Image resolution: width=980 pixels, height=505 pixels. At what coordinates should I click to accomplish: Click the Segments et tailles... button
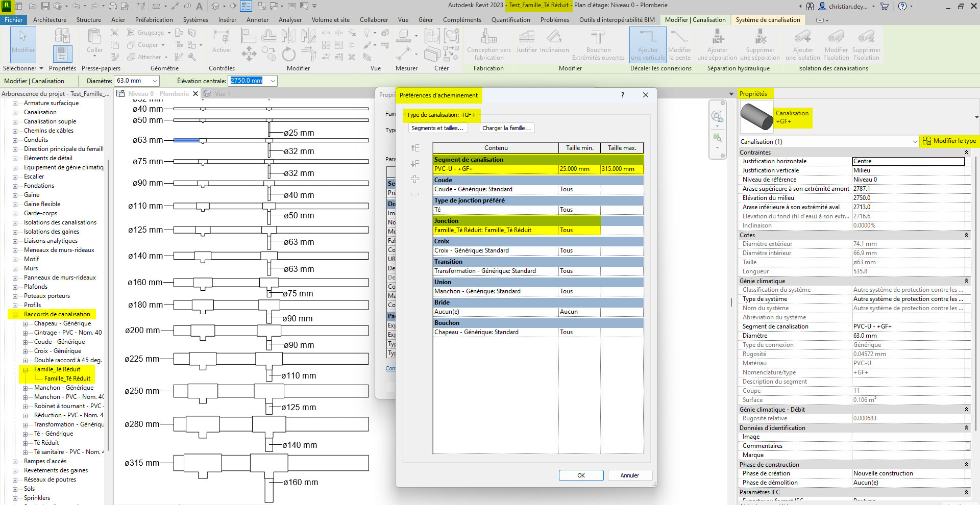(437, 128)
